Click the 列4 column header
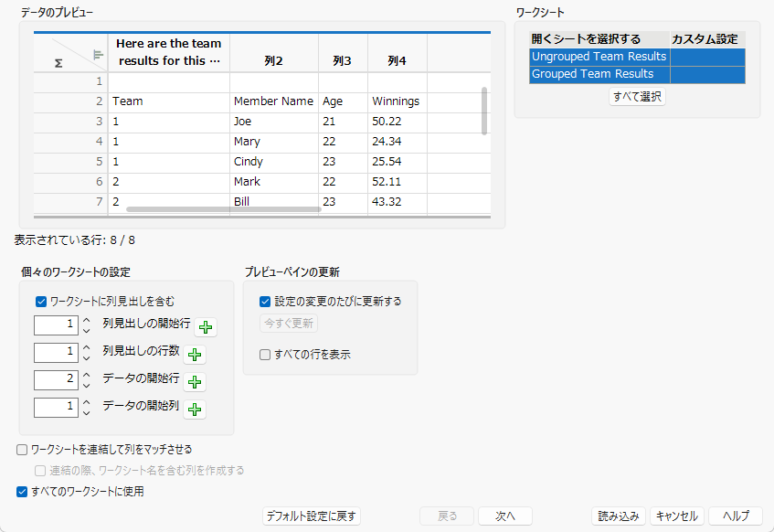Image resolution: width=774 pixels, height=532 pixels. tap(397, 53)
